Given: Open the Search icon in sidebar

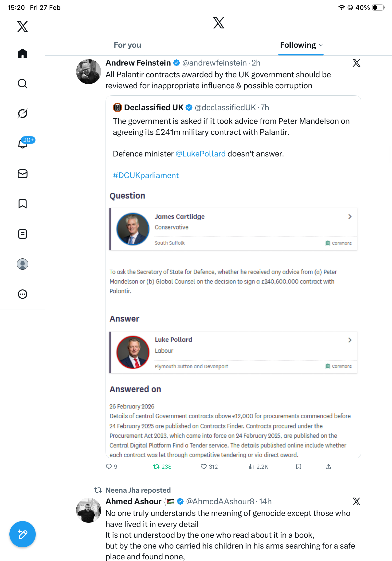Looking at the screenshot, I should click(x=23, y=84).
